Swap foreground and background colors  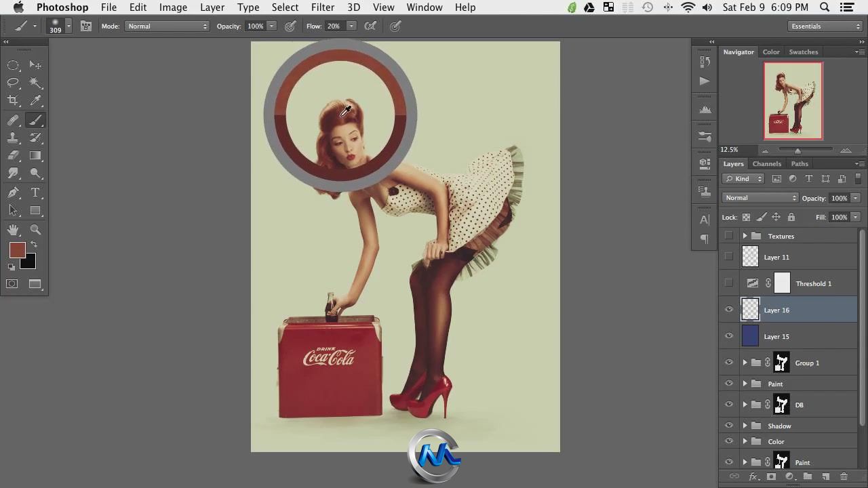pyautogui.click(x=34, y=245)
